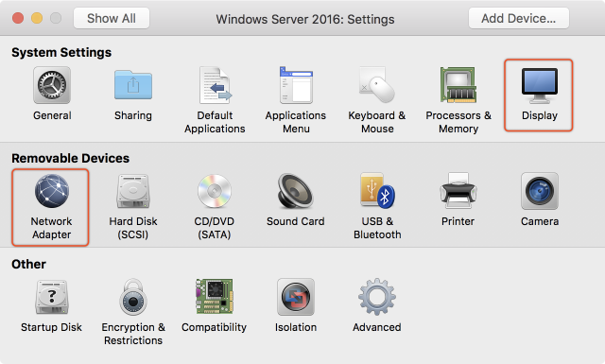Open Sound Card speaker icon
The height and width of the screenshot is (364, 605).
(296, 191)
